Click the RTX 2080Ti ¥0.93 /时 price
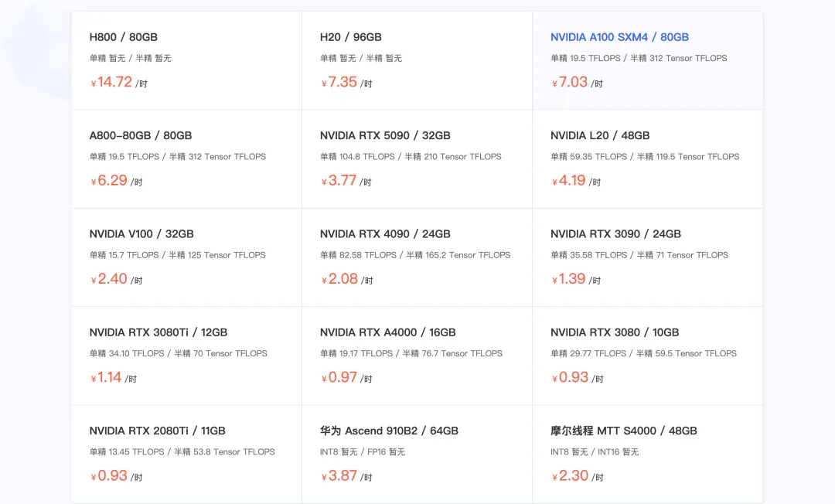 point(116,476)
